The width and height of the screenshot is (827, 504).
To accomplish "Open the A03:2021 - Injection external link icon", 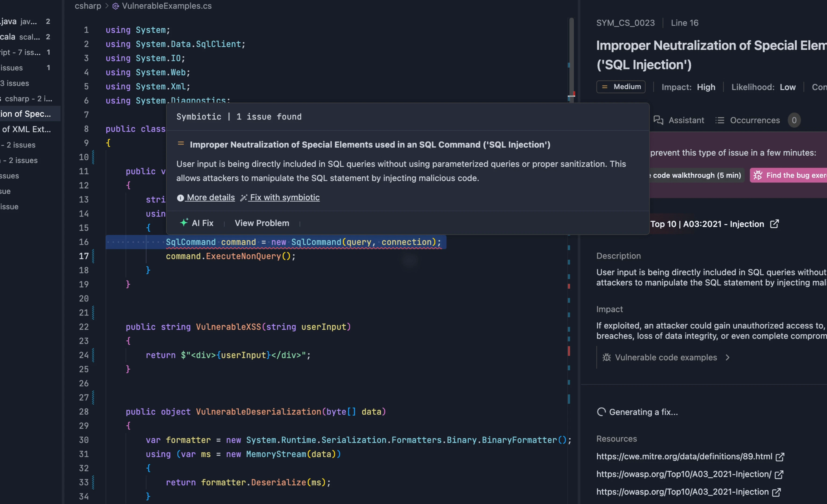I will 774,224.
